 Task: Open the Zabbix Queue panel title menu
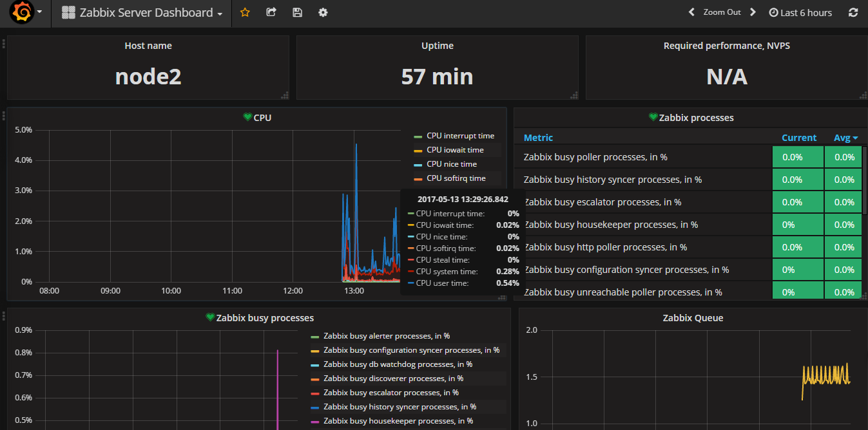pos(693,318)
